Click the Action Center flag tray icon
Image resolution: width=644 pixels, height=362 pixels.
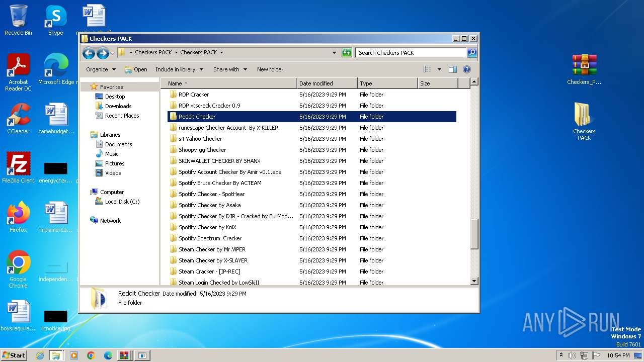tap(596, 355)
